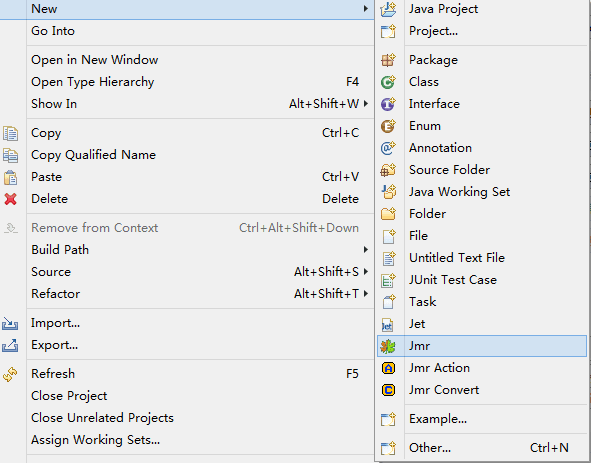Click the Refresh arrows icon
591x464 pixels.
(x=10, y=374)
